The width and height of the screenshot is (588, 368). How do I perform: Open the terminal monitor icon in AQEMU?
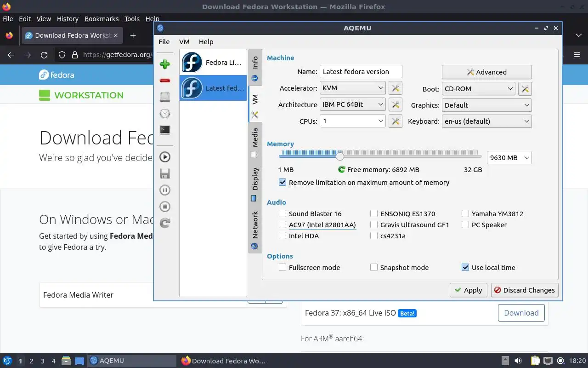point(165,130)
